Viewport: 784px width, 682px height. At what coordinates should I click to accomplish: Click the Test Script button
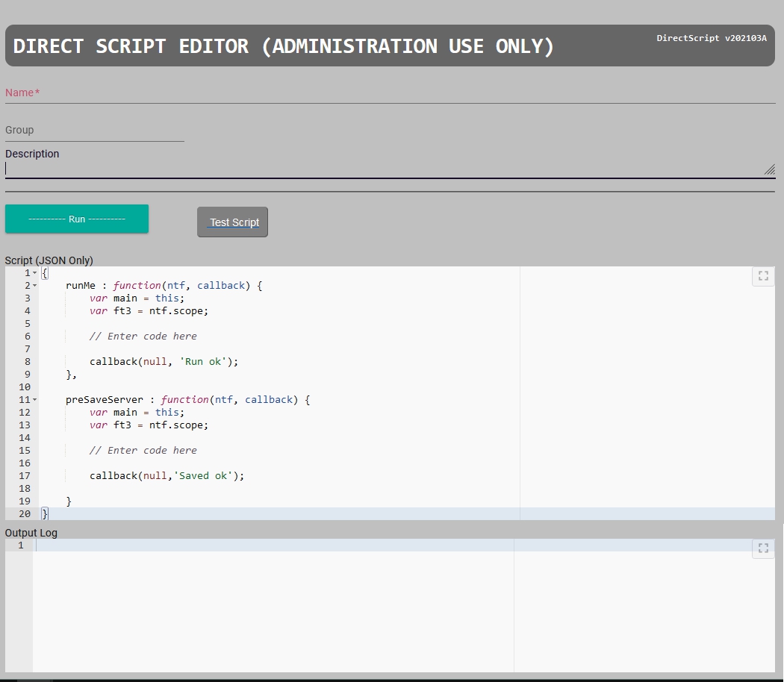pyautogui.click(x=232, y=222)
